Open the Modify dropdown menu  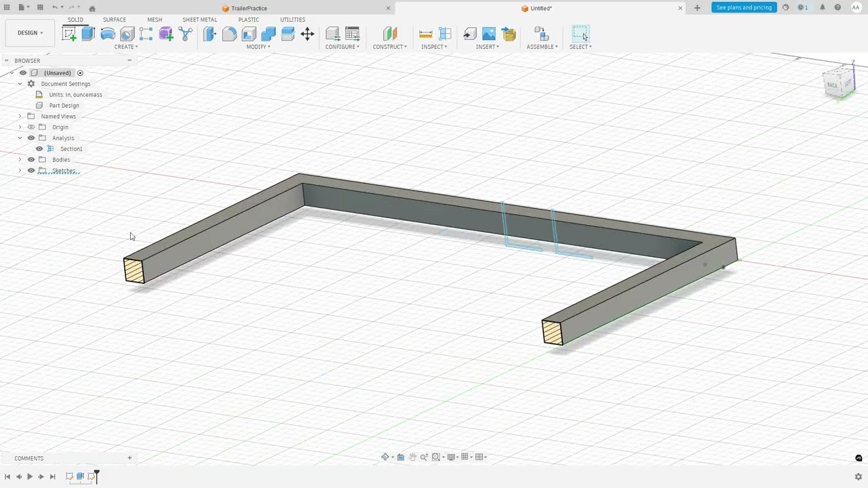(x=258, y=47)
